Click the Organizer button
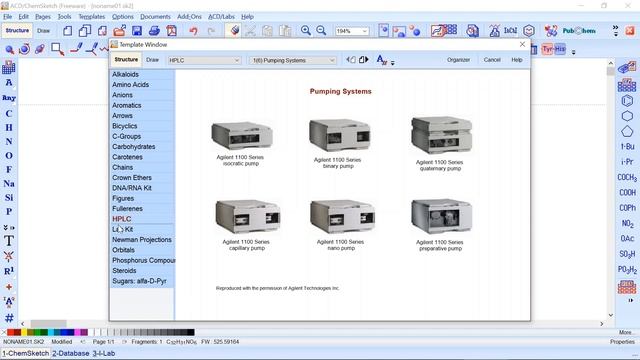 pyautogui.click(x=458, y=60)
